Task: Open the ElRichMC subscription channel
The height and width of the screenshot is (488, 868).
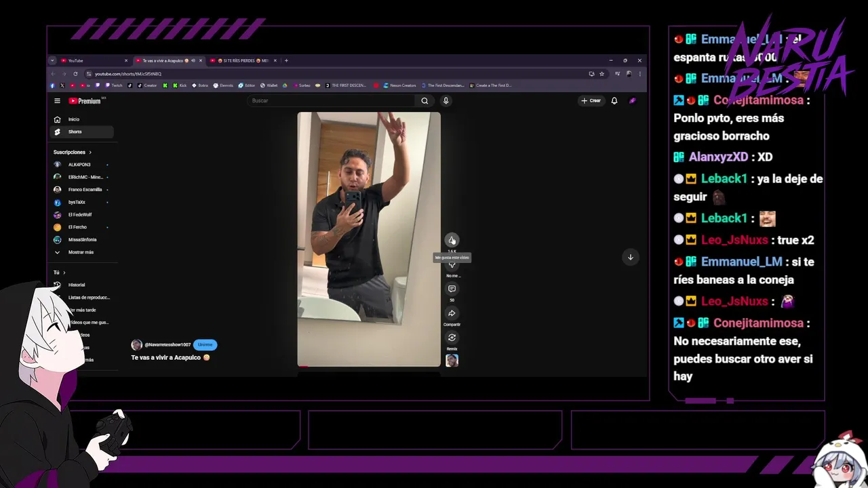Action: point(81,177)
